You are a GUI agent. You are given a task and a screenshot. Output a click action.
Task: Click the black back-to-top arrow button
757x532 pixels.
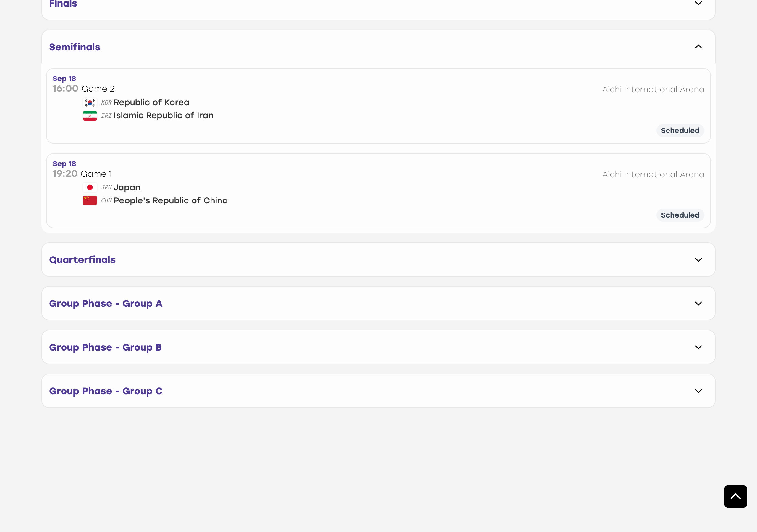[x=735, y=497]
